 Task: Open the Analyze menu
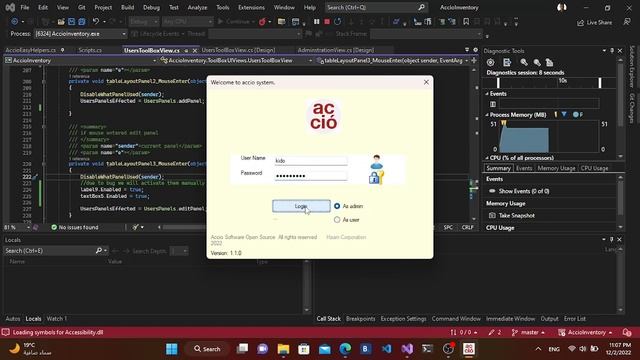(197, 7)
